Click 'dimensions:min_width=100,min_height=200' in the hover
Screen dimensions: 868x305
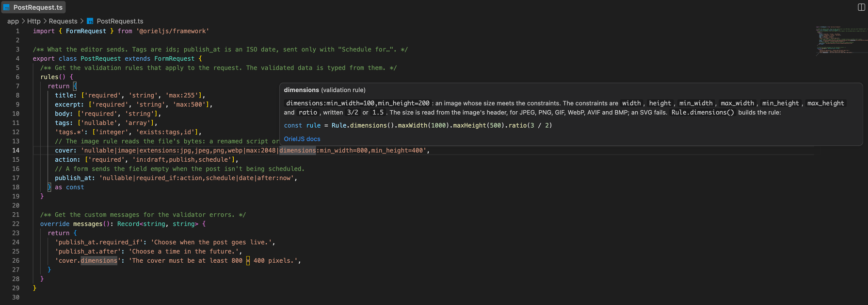click(x=358, y=103)
